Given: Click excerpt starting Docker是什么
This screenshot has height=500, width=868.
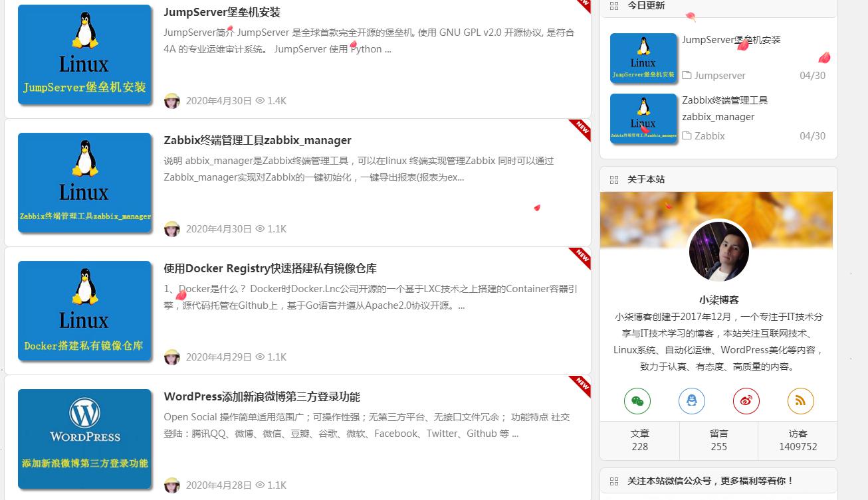Looking at the screenshot, I should coord(370,297).
